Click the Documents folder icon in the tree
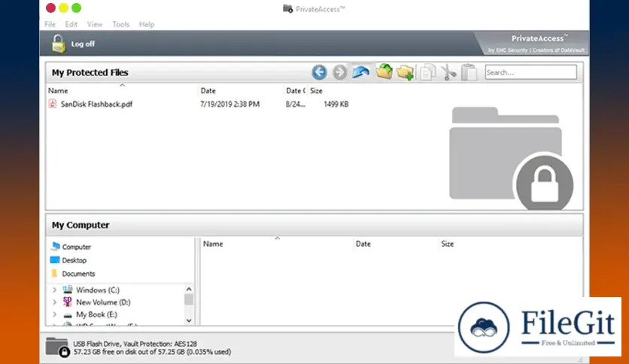Viewport: 629px width, 364px height. 55,274
